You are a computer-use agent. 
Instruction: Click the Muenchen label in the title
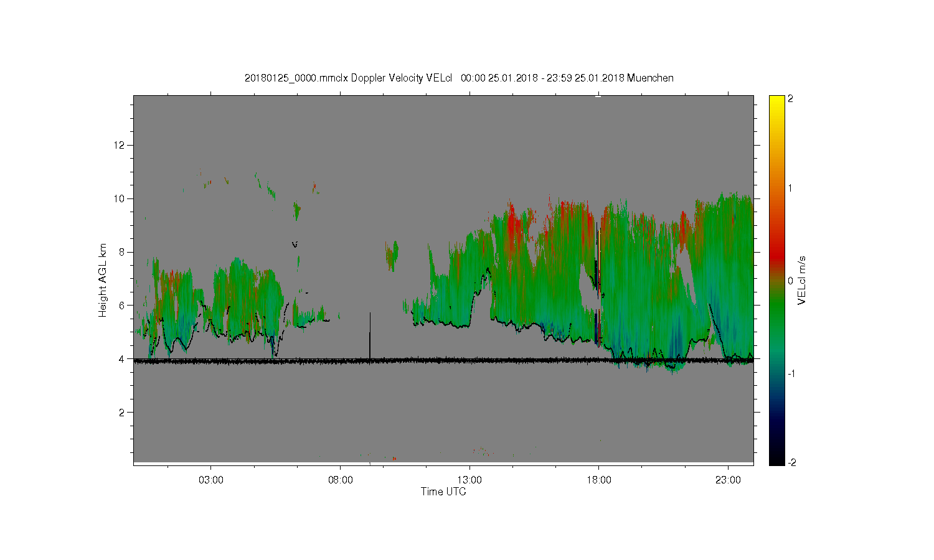pos(651,78)
